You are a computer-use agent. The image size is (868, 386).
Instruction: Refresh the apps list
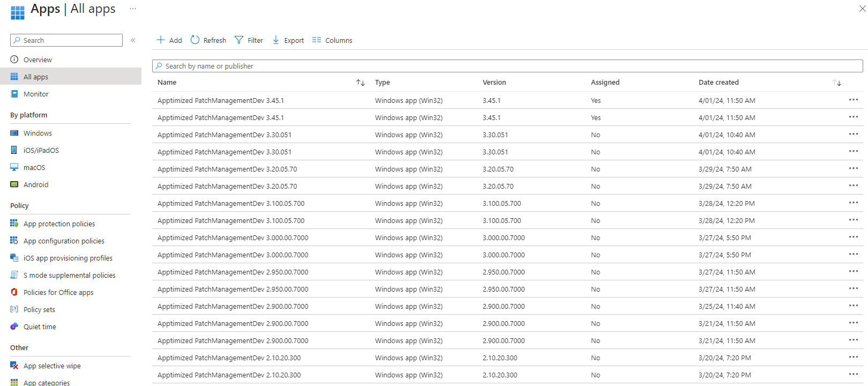[x=208, y=40]
